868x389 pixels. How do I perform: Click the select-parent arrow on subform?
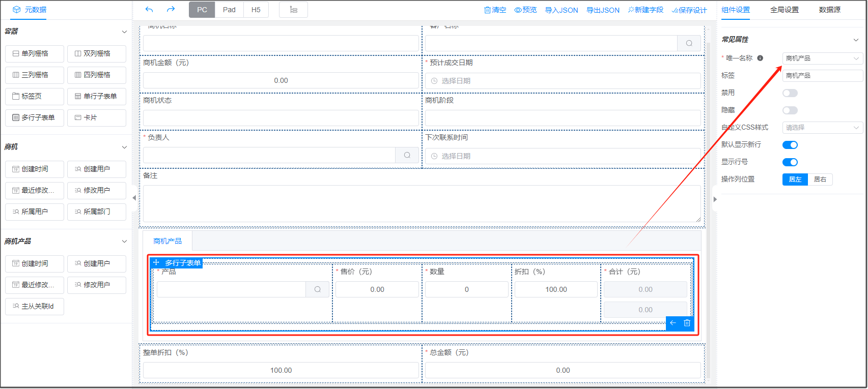[673, 323]
